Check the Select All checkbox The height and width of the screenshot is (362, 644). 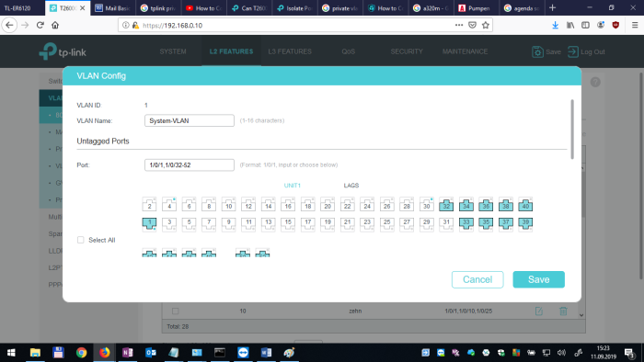click(x=81, y=240)
